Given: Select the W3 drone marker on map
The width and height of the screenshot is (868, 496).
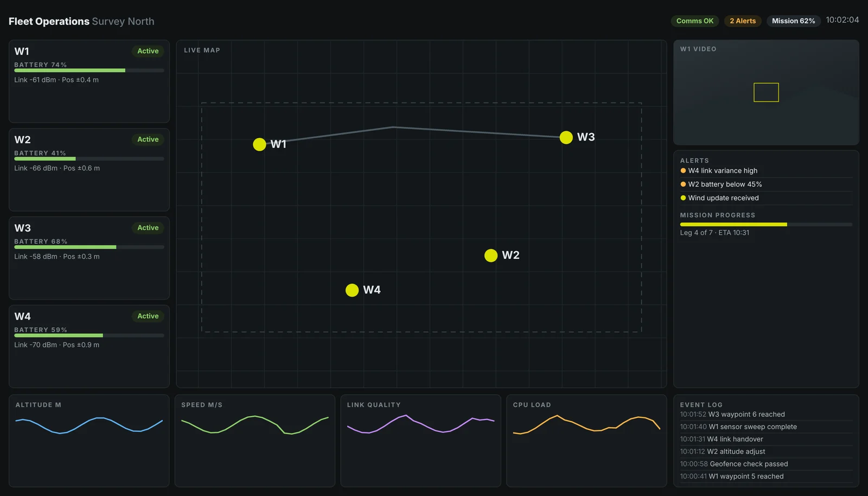Looking at the screenshot, I should (566, 137).
